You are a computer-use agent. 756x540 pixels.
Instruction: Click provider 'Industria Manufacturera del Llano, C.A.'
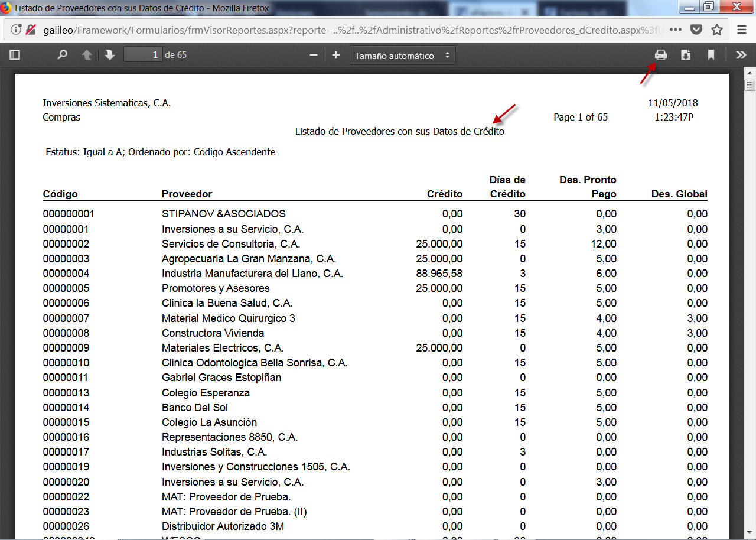(252, 274)
